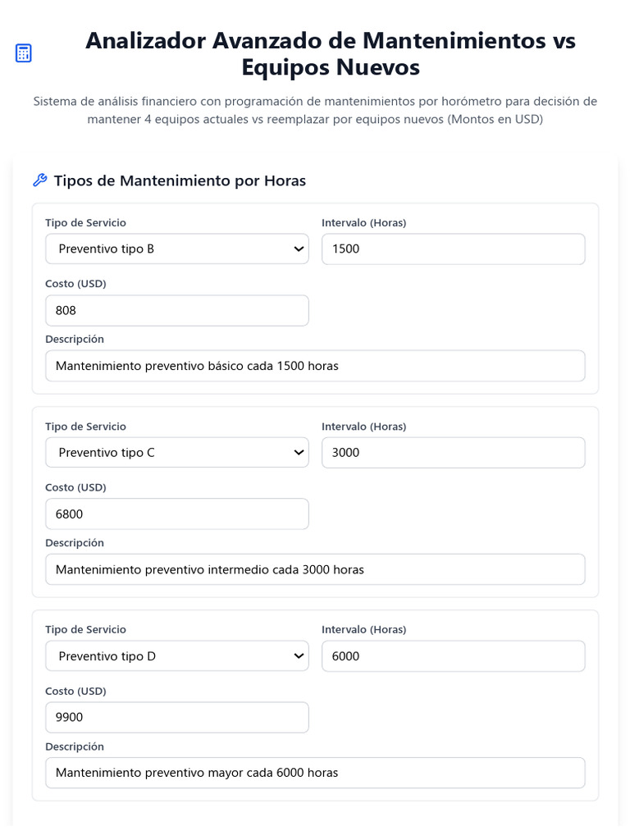Viewport: 630px width, 840px height.
Task: Click the description field for 6000 hours maintenance
Action: (315, 773)
